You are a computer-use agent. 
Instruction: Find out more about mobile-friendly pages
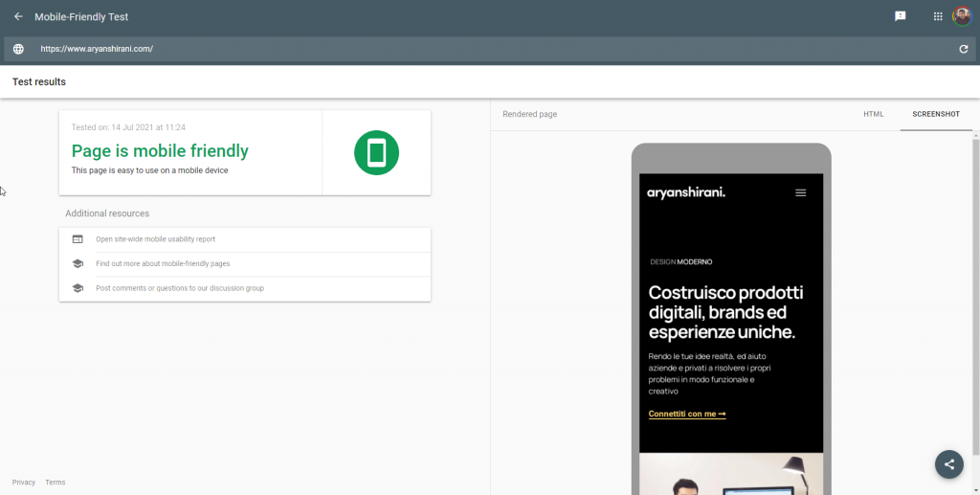163,263
